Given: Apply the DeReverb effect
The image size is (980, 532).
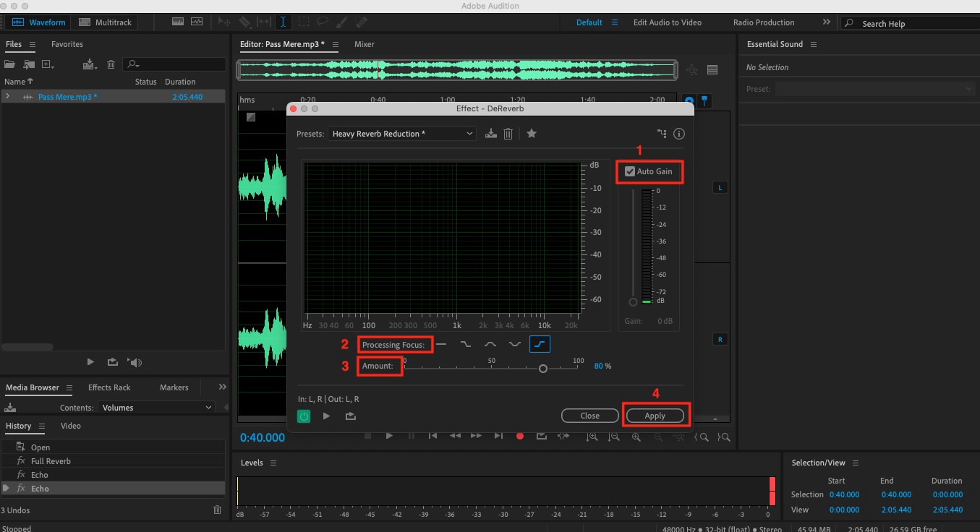Looking at the screenshot, I should [655, 416].
